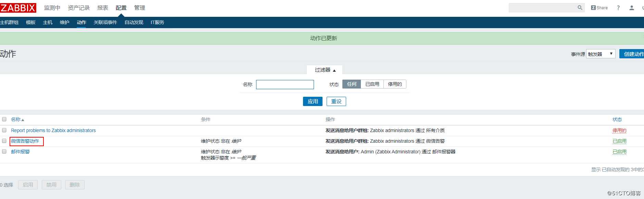
Task: Select the 动作 submenu tab
Action: [81, 22]
